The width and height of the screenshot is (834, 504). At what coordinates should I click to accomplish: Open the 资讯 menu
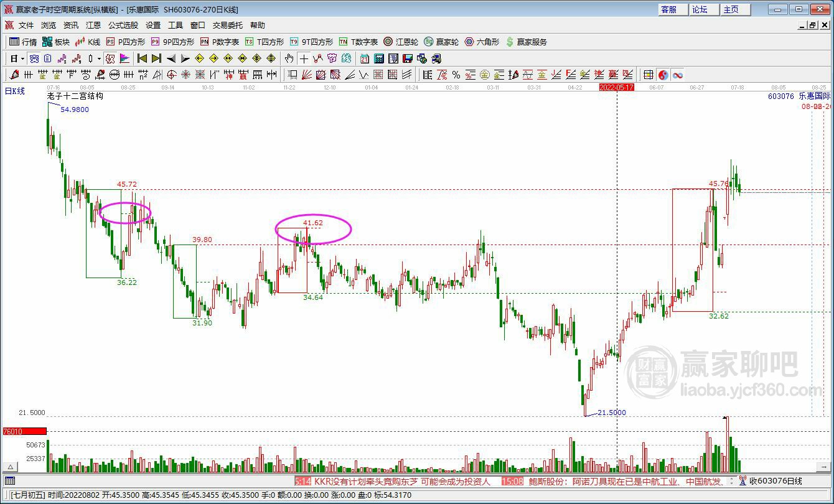point(71,26)
